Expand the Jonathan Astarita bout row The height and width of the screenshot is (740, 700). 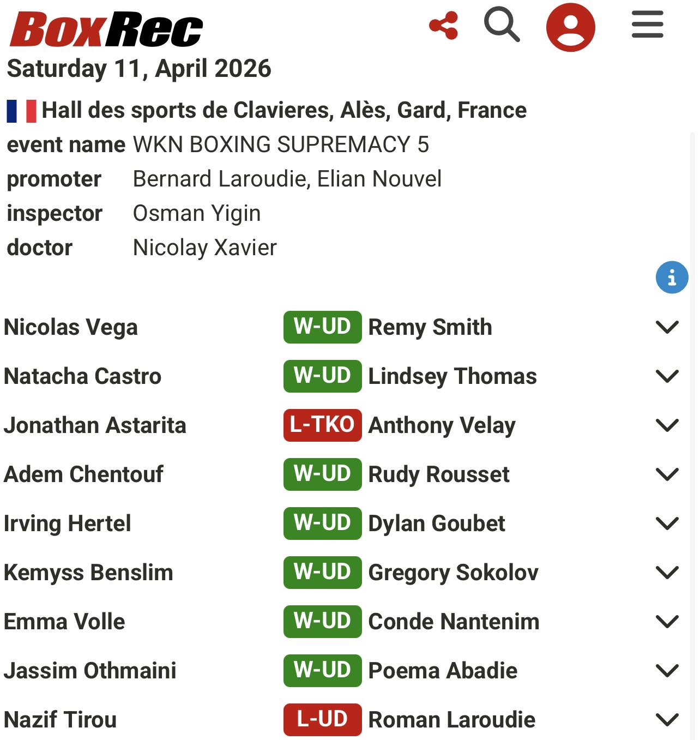[x=667, y=425]
